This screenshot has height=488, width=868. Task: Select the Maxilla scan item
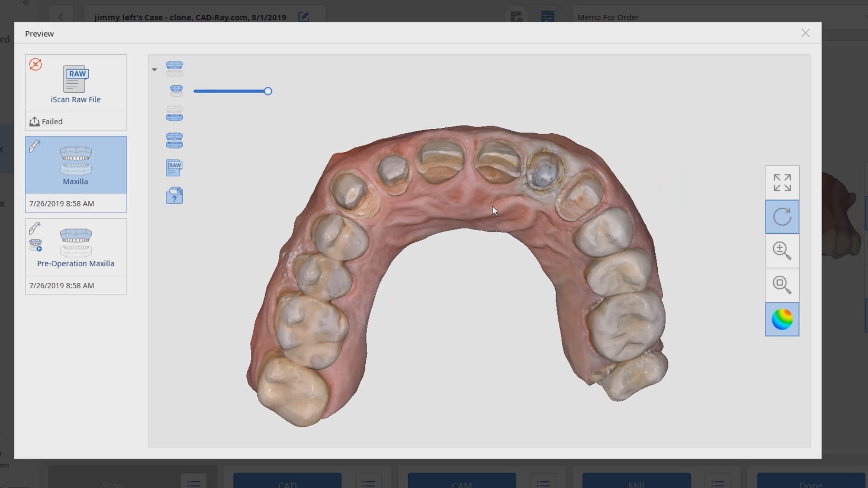point(75,166)
